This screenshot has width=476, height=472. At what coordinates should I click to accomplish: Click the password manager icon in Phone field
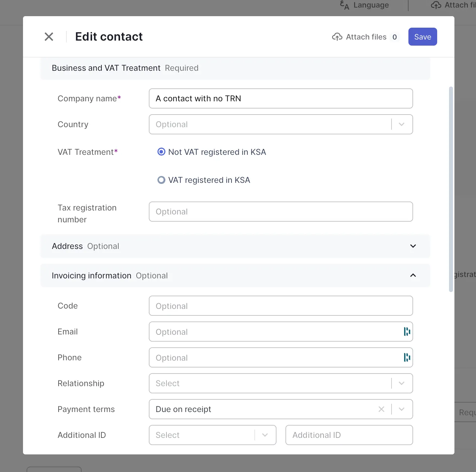pos(407,357)
